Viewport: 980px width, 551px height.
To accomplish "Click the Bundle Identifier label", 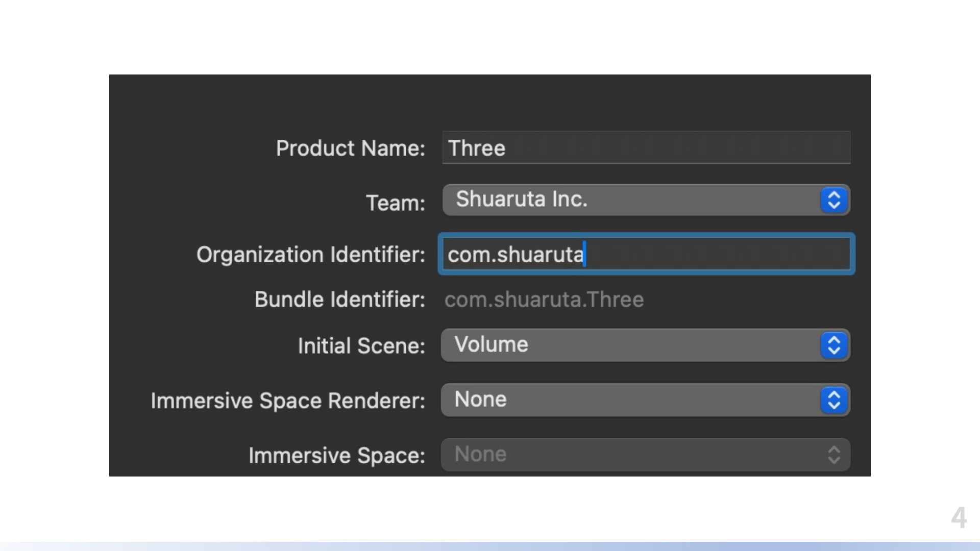I will click(x=340, y=299).
